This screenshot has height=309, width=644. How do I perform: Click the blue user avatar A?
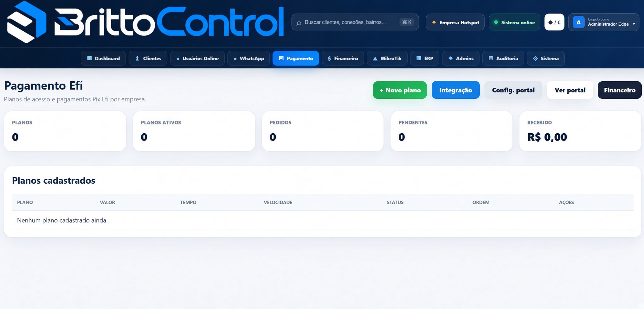(x=578, y=22)
